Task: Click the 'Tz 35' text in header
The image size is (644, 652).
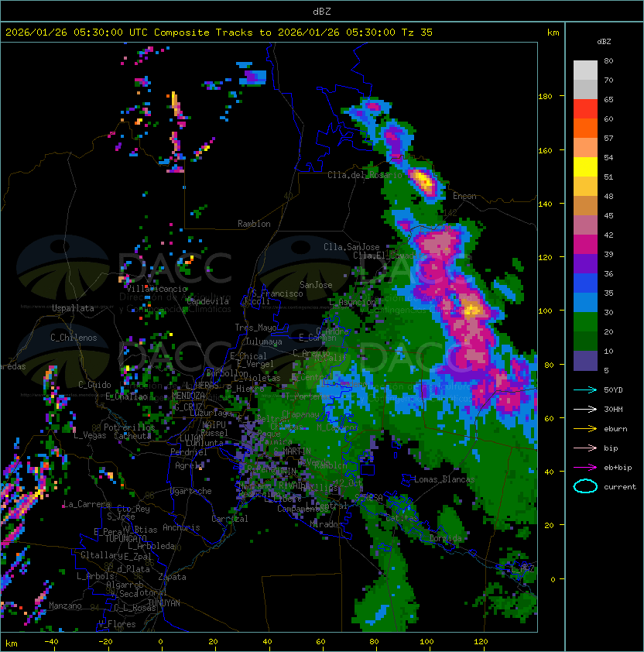Action: point(417,33)
